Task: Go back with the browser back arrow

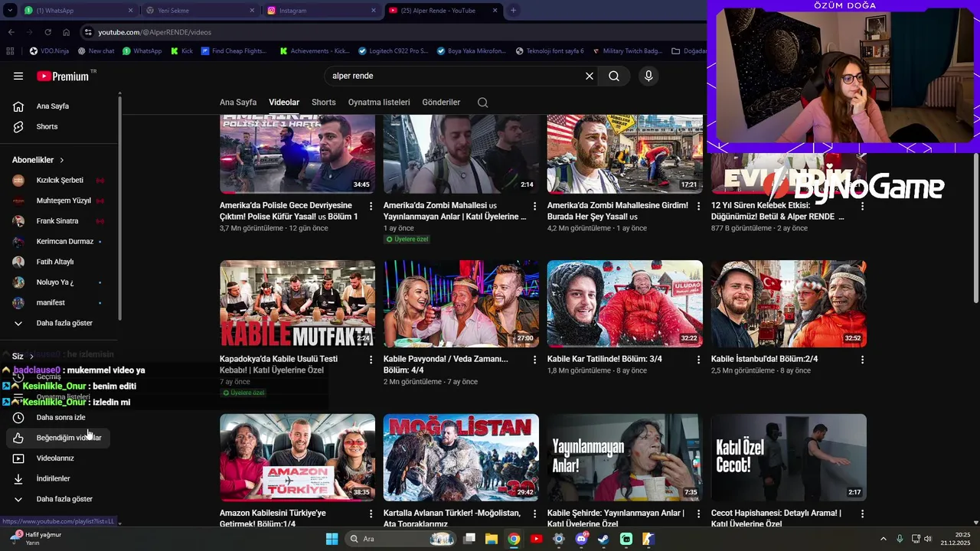Action: (x=11, y=32)
